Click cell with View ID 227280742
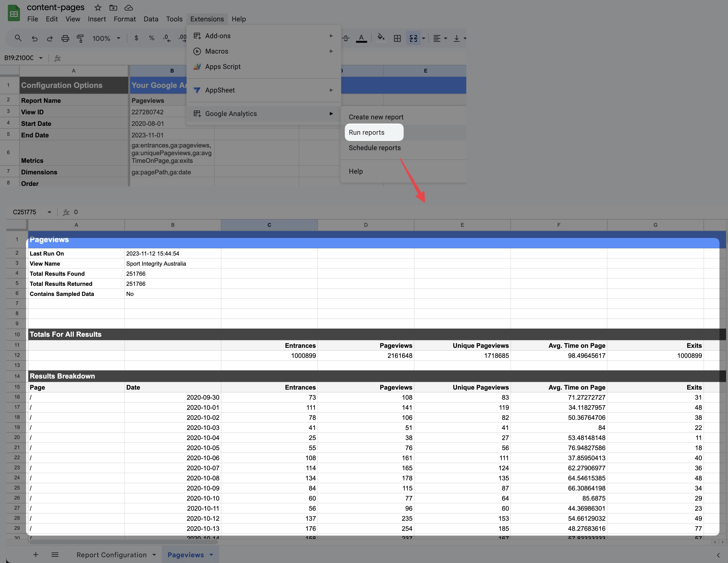Screen dimensions: 728x563 (x=172, y=112)
